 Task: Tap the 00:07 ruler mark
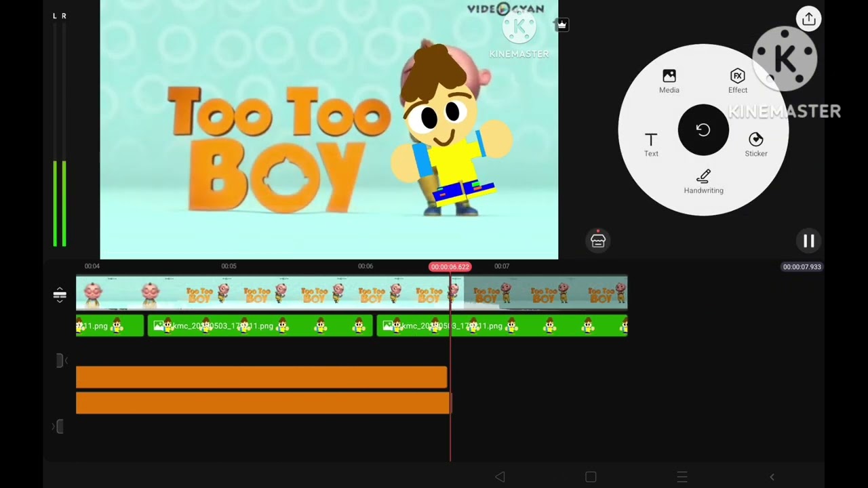click(502, 266)
